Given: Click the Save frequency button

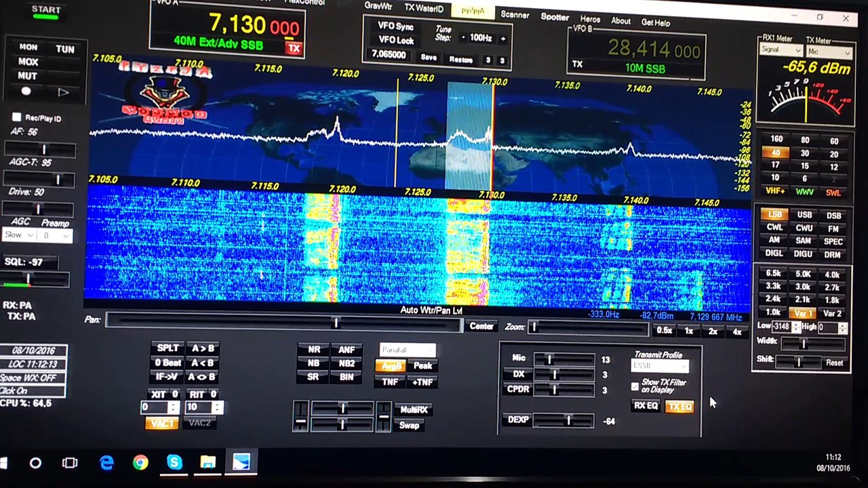Looking at the screenshot, I should click(429, 58).
